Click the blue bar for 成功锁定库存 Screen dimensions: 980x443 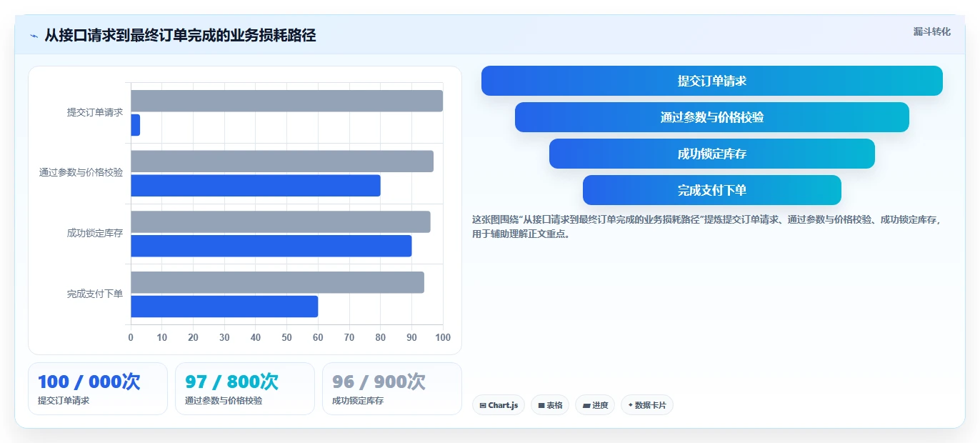[271, 246]
